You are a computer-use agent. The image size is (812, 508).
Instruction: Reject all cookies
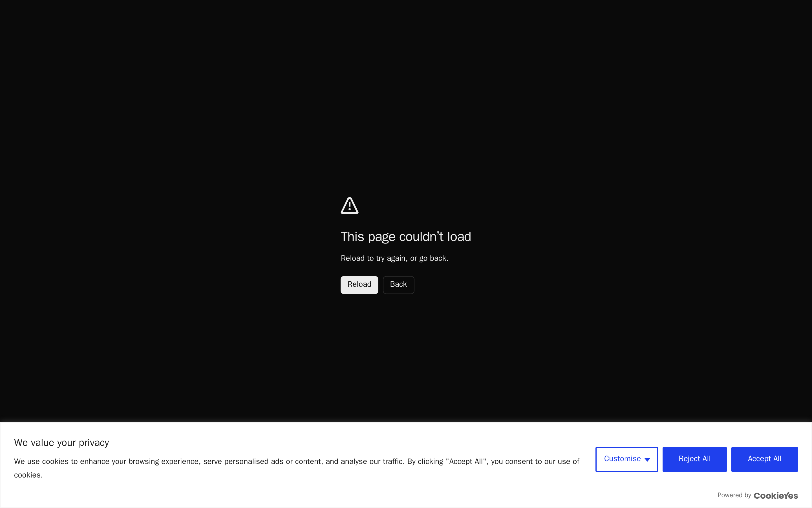[x=694, y=459]
